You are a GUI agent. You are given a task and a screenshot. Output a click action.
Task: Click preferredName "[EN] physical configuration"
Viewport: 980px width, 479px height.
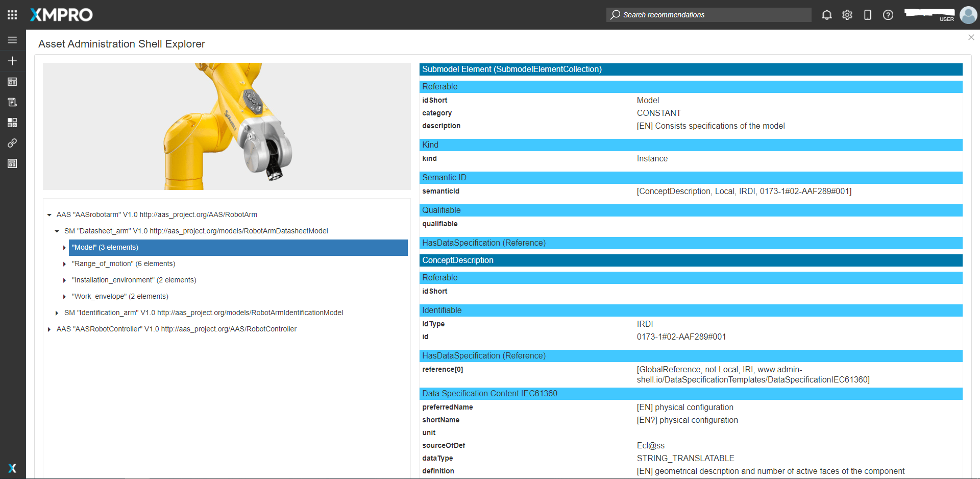(x=685, y=408)
